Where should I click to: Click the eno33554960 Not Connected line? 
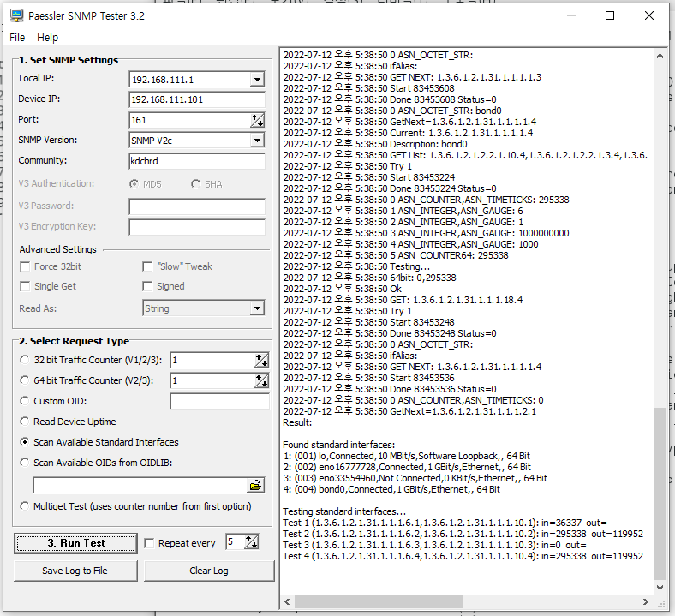click(415, 478)
